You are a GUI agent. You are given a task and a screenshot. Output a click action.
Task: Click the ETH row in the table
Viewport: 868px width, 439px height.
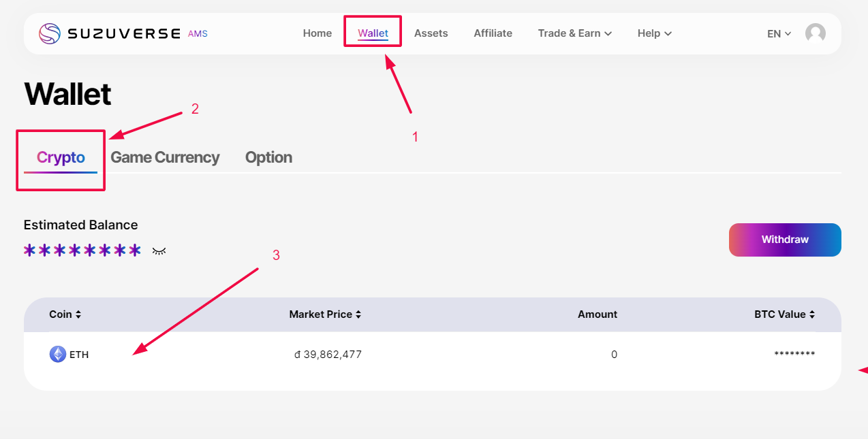coord(432,355)
